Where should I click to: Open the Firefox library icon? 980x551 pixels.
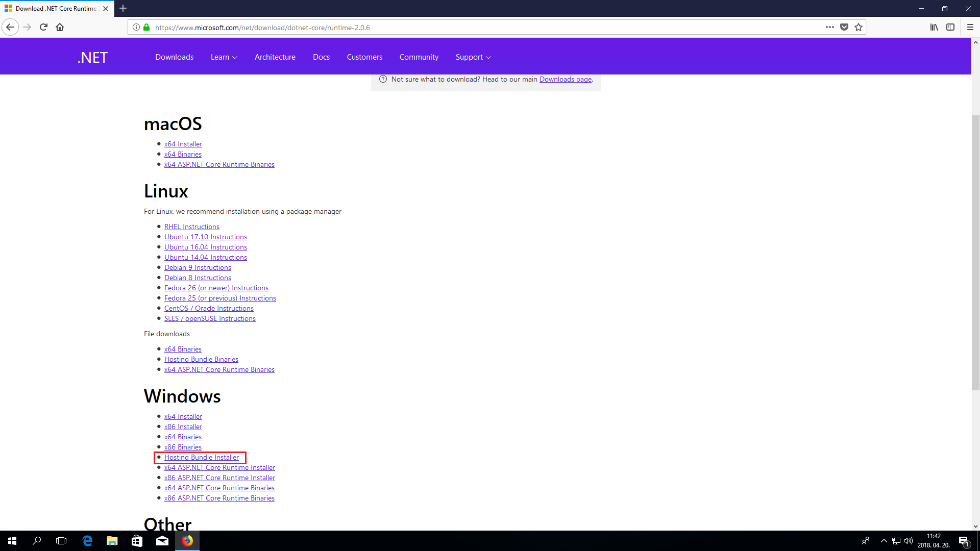pos(934,27)
